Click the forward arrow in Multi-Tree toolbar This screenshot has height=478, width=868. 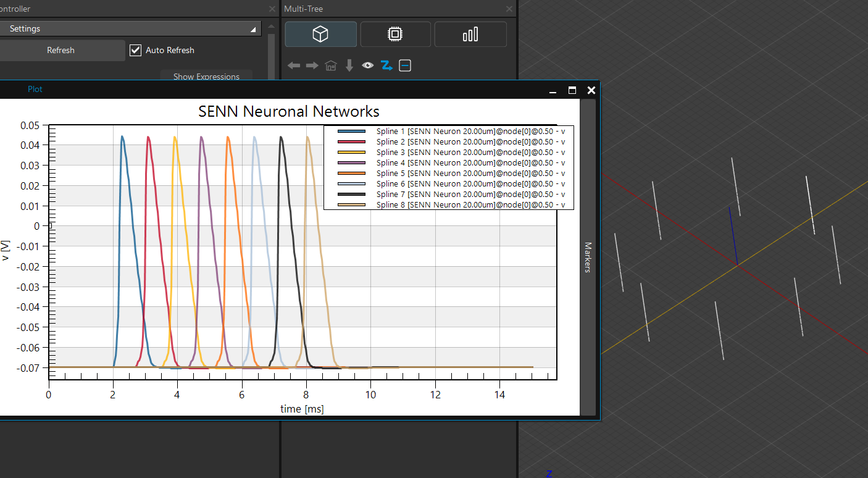[312, 65]
